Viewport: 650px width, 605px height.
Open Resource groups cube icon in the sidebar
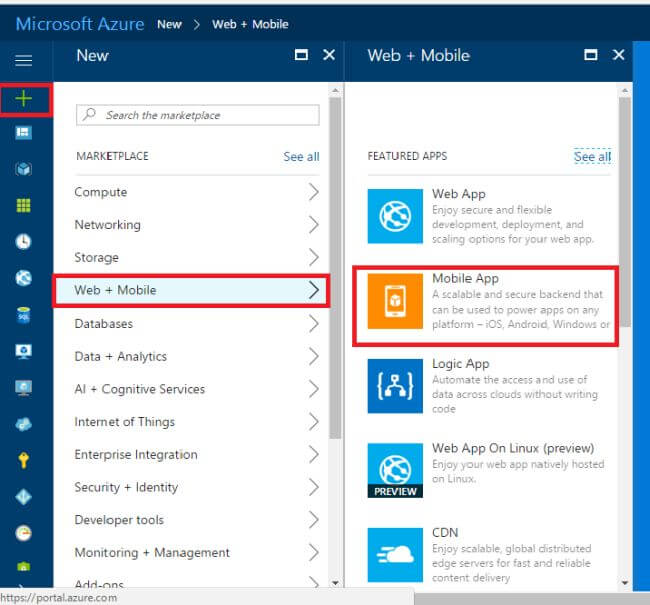pyautogui.click(x=24, y=169)
